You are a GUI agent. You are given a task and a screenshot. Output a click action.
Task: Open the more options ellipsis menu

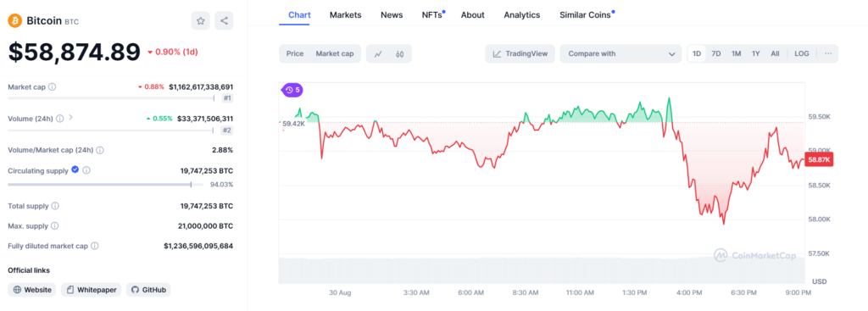pyautogui.click(x=828, y=53)
